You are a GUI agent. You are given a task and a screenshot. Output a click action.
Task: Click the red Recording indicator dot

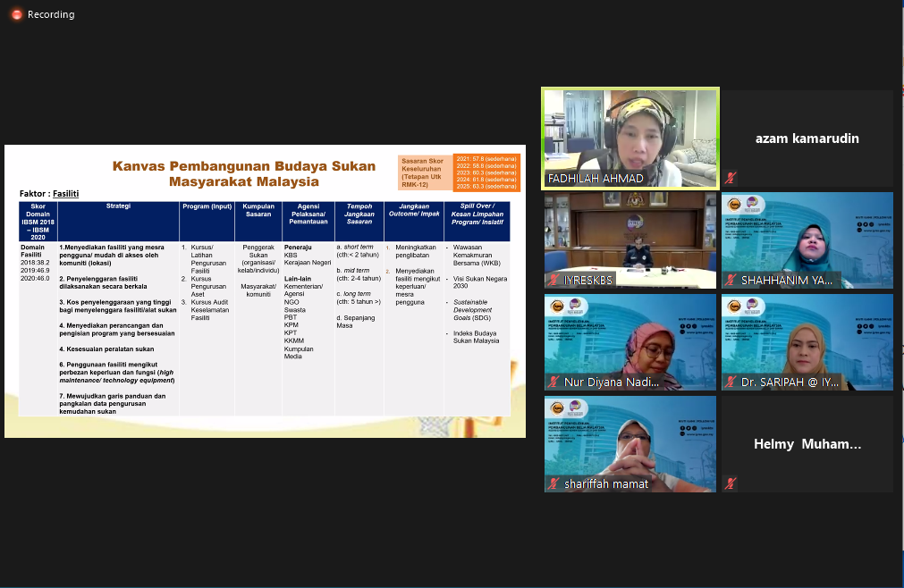point(15,14)
